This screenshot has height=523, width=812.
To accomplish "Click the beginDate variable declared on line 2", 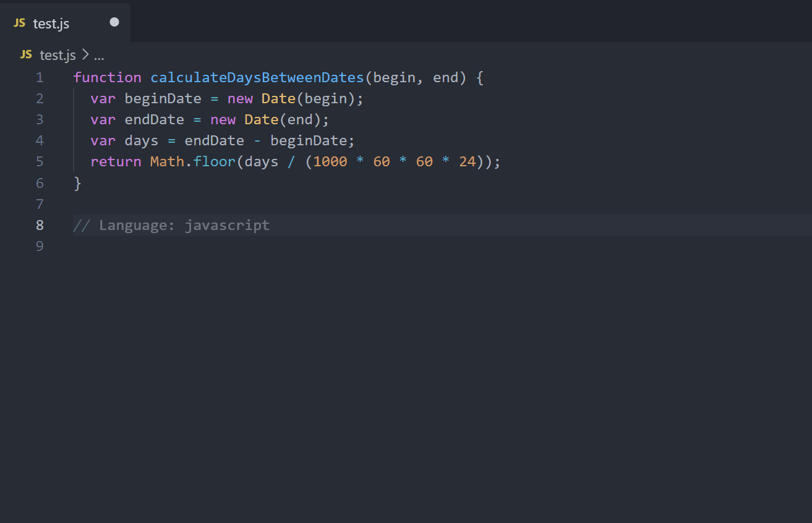I will pyautogui.click(x=163, y=98).
